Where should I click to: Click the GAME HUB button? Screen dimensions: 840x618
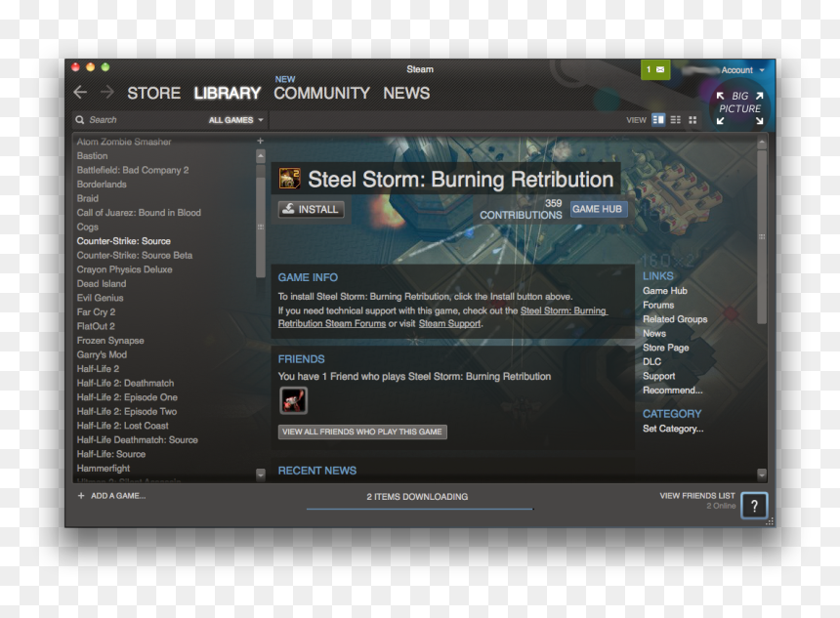[x=598, y=209]
